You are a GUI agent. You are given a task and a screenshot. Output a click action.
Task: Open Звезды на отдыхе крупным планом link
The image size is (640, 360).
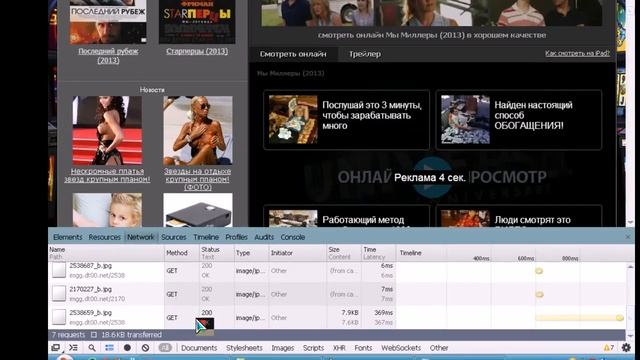coord(198,179)
